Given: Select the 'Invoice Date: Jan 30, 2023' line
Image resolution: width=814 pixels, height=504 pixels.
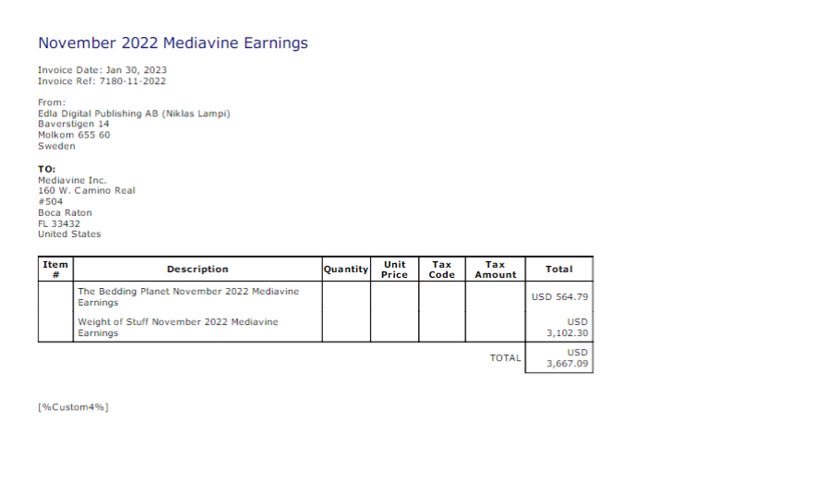Looking at the screenshot, I should tap(102, 70).
